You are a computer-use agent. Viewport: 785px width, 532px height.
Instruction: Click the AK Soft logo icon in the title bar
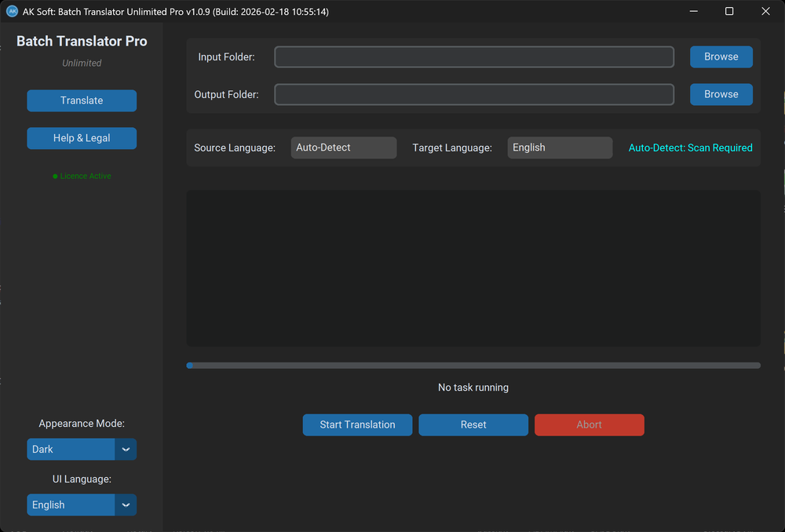click(11, 11)
